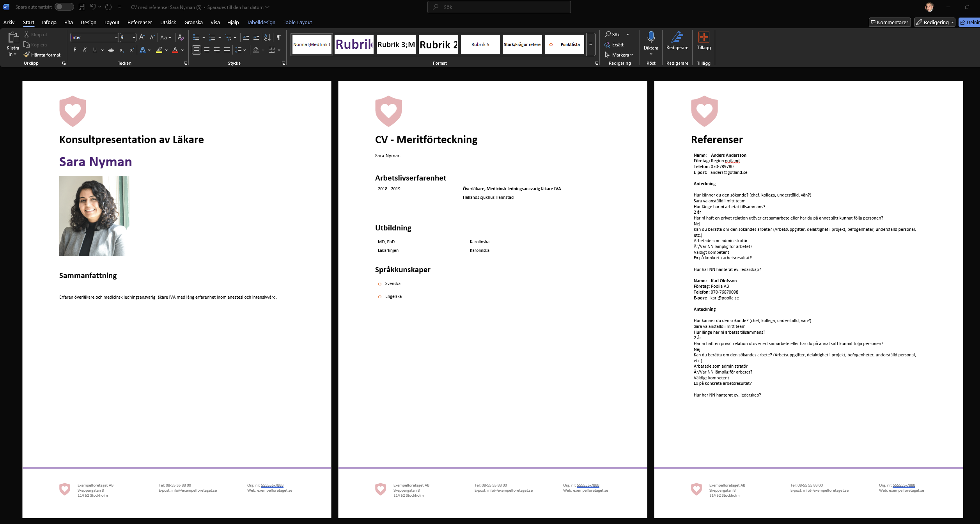The height and width of the screenshot is (524, 980).
Task: Click the Kommentarer button
Action: pos(890,22)
